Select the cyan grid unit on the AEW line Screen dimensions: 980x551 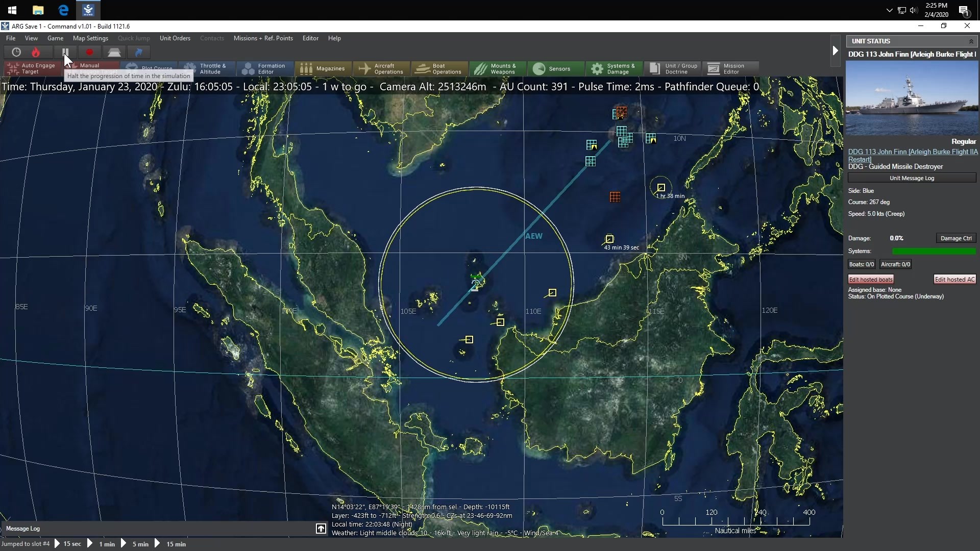coord(591,161)
